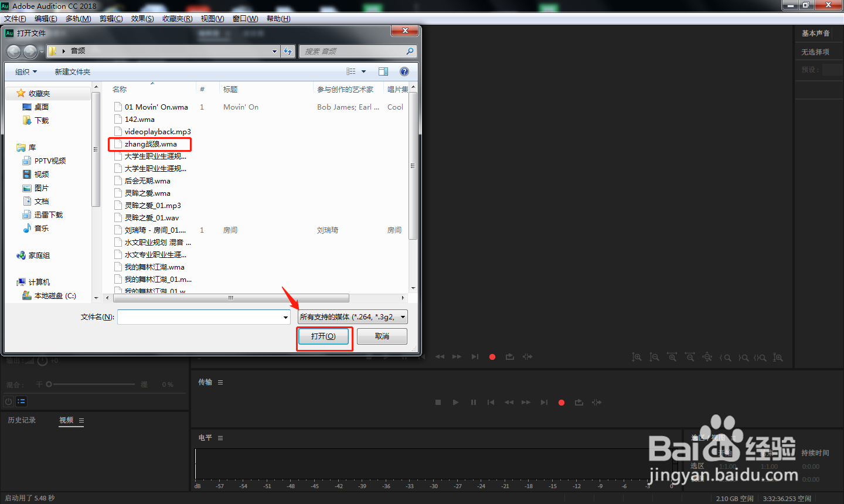The image size is (844, 504).
Task: Open the 效果(S) menu
Action: click(142, 19)
